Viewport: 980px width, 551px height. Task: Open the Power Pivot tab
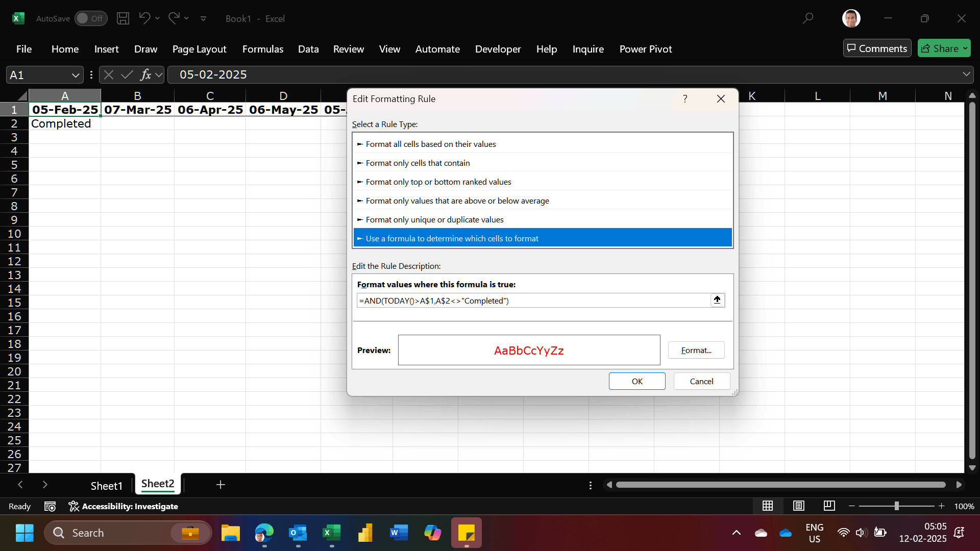pyautogui.click(x=645, y=49)
